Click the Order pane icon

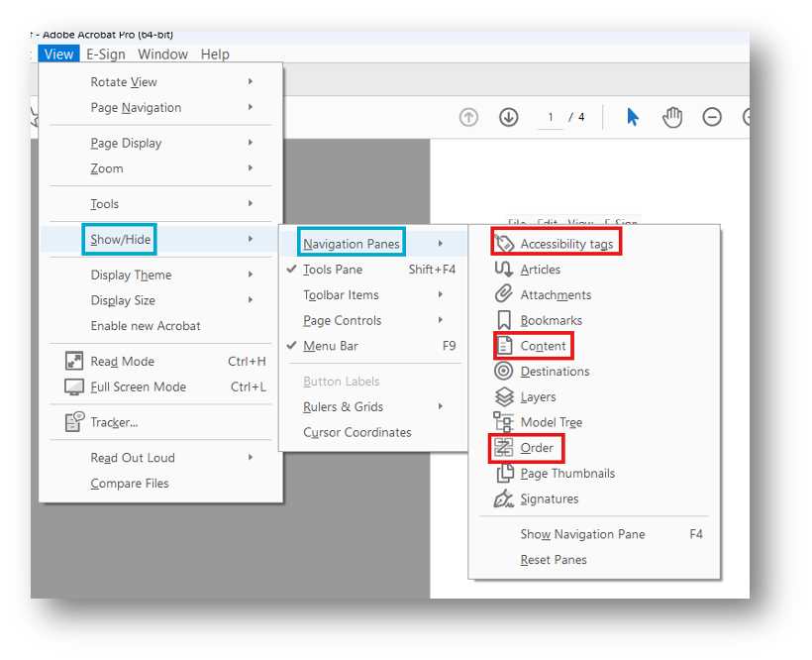coord(503,448)
